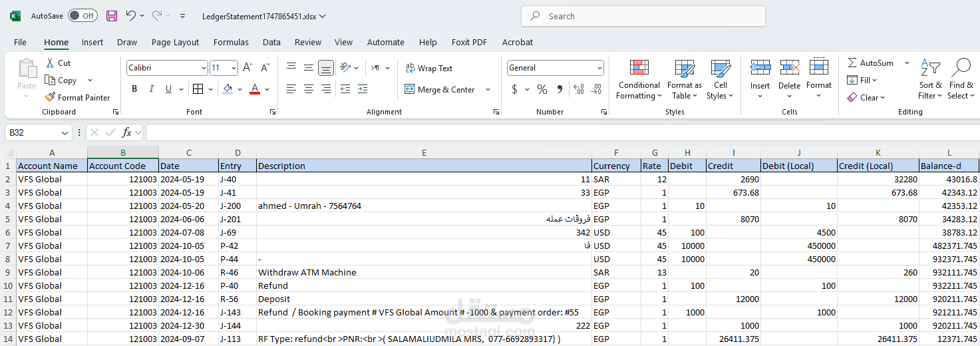The height and width of the screenshot is (346, 980).
Task: Open the Name Box dropdown arrow
Action: [x=65, y=133]
